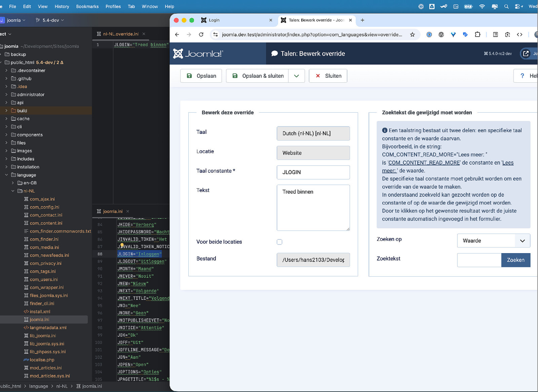Click the Opslaan save button

pyautogui.click(x=201, y=76)
